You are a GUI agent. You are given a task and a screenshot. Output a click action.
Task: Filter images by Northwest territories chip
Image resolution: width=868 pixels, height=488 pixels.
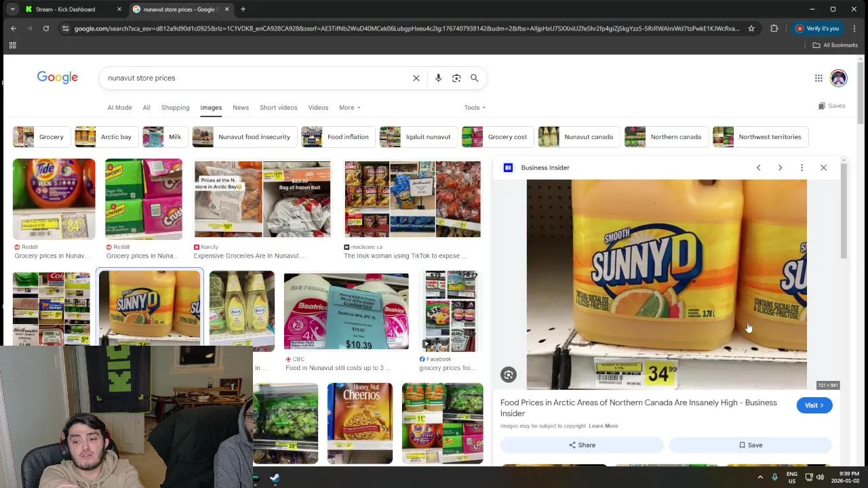coord(759,137)
